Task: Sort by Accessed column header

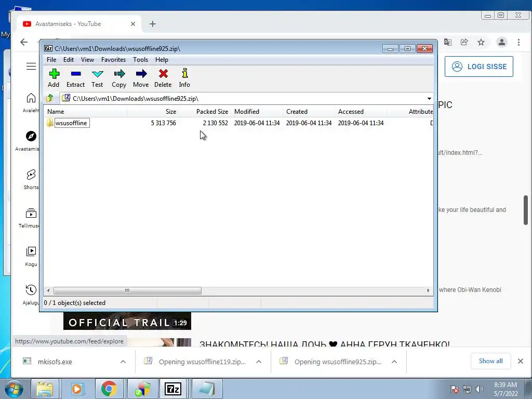Action: point(361,112)
